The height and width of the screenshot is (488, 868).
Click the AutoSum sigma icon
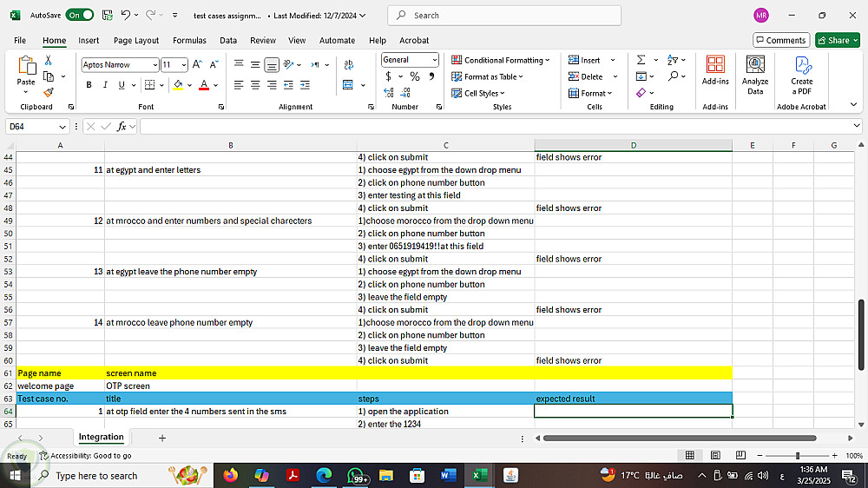[641, 60]
